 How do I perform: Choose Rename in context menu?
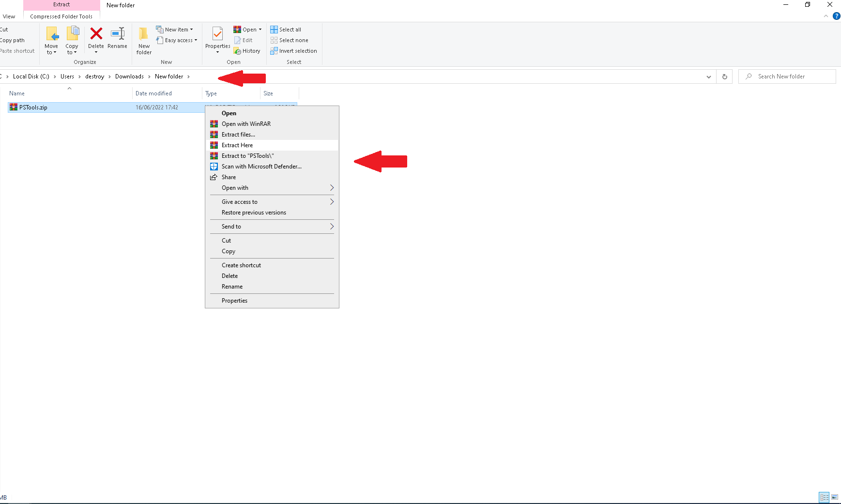[x=272, y=287]
